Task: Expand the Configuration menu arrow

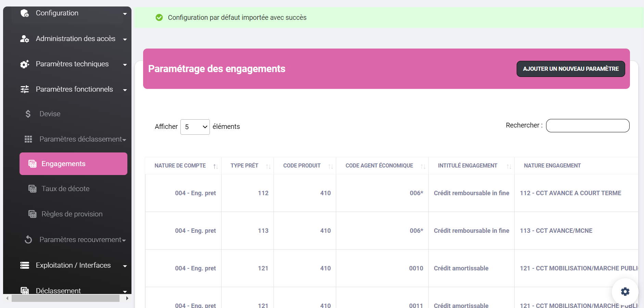Action: 125,14
